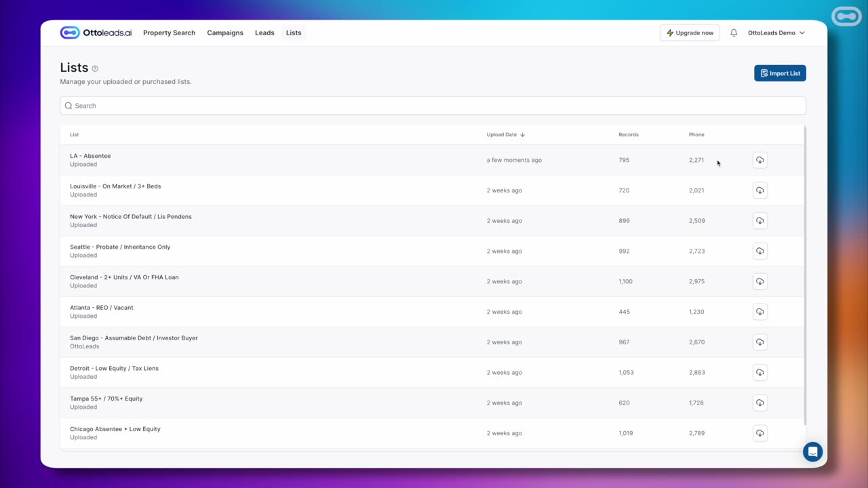Download the Cleveland - 2+ Units list

[759, 281]
